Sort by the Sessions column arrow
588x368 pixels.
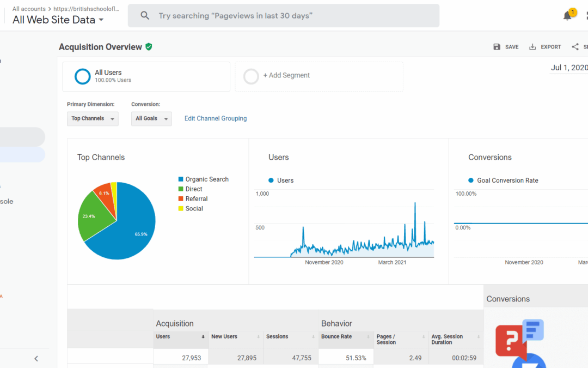(313, 337)
